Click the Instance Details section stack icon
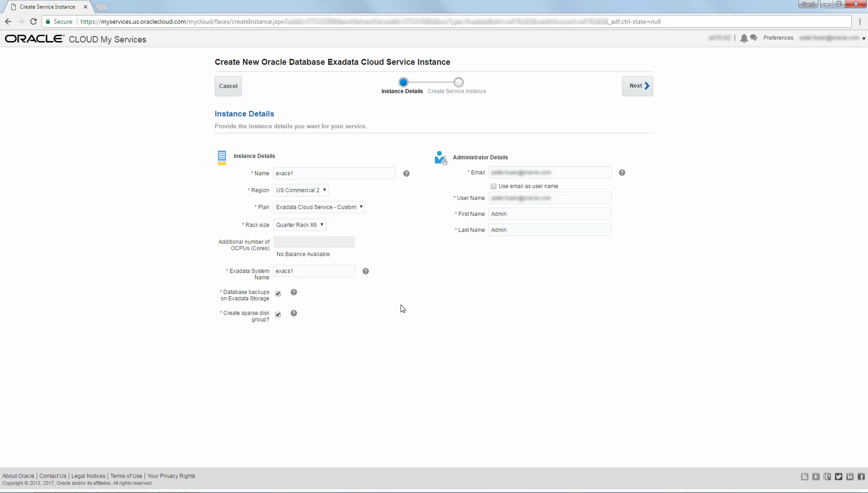This screenshot has width=868, height=493. click(222, 158)
